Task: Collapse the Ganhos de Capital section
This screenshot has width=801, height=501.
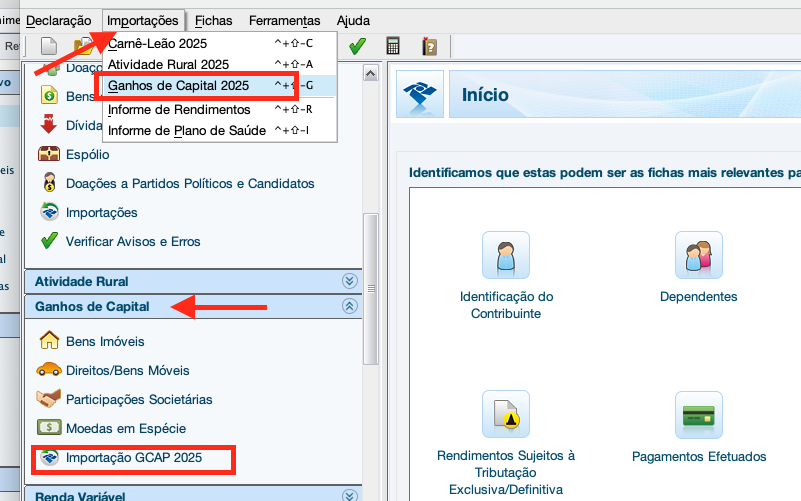Action: click(x=349, y=306)
